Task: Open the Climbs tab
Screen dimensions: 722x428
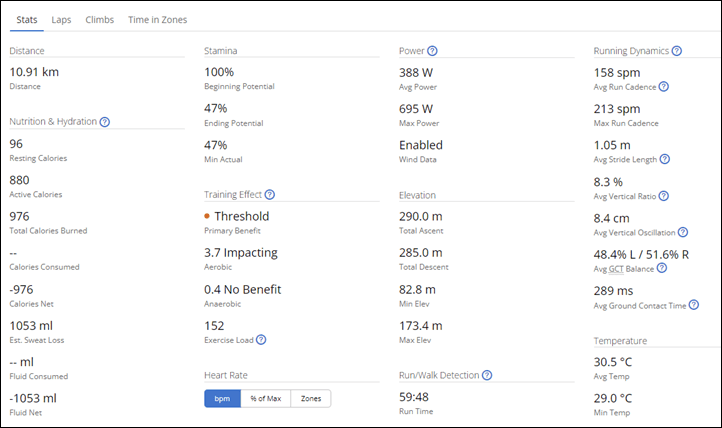Action: tap(99, 20)
